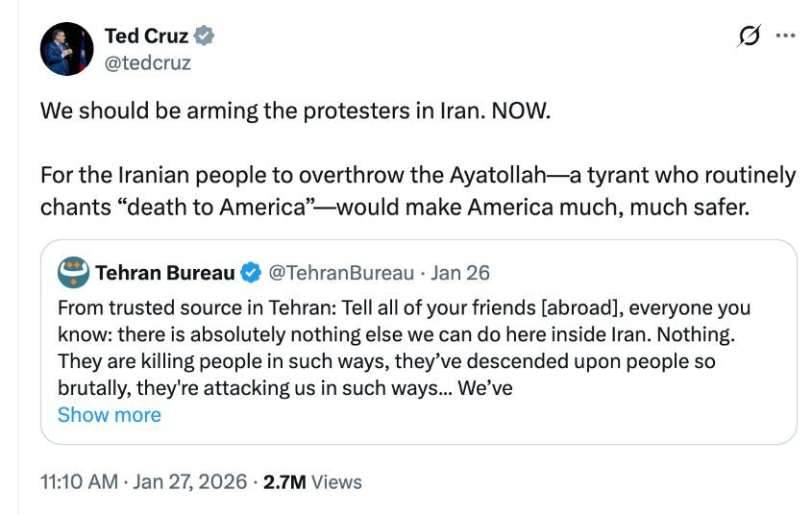Click the verified badge beside Ted Cruz

205,37
